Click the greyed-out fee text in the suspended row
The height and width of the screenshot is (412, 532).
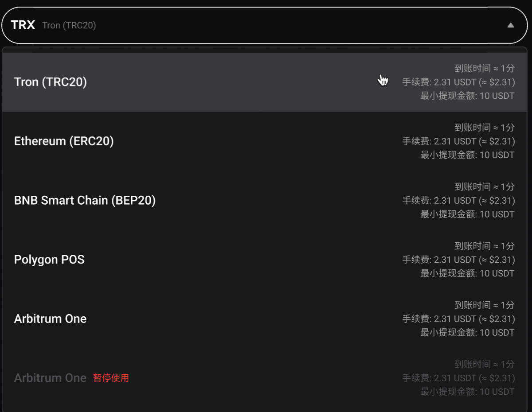click(458, 378)
